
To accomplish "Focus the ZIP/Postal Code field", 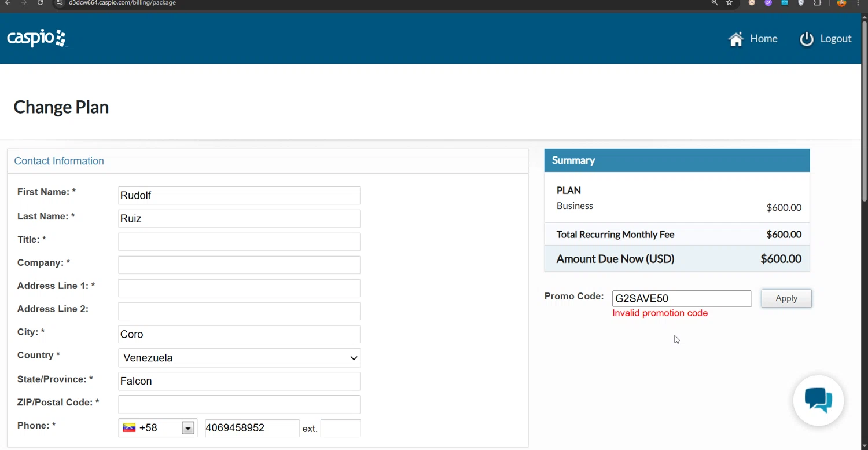I will coord(239,404).
